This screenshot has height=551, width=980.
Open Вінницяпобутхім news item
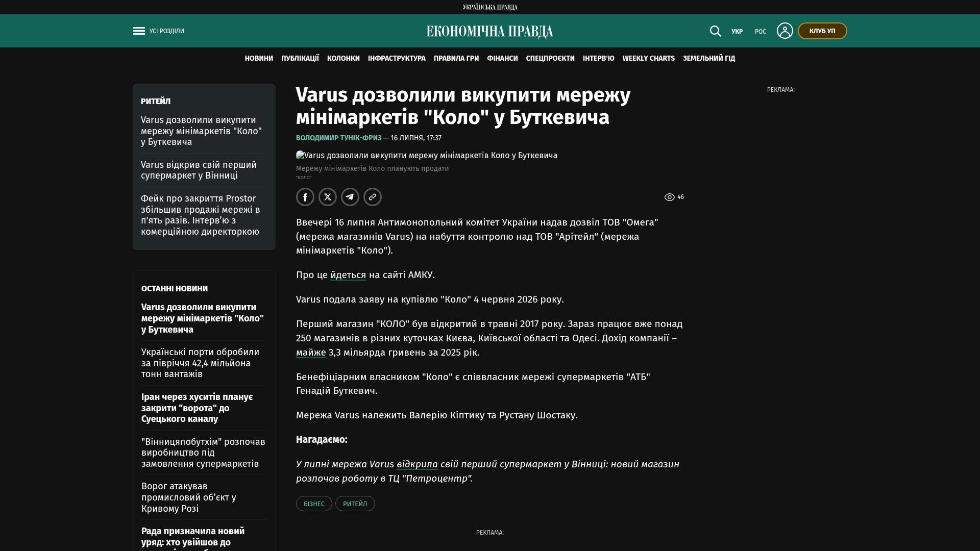pos(203,453)
